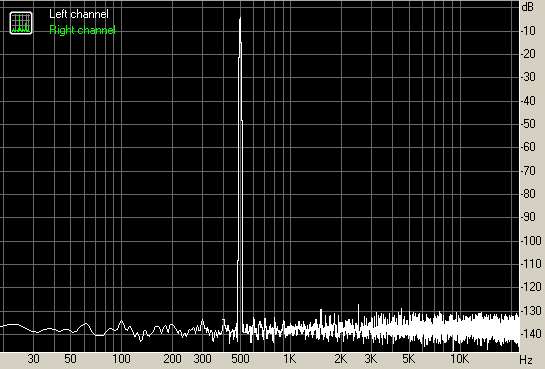Screen dimensions: 545x369
Task: Click the '5K' frequency axis label
Action: (408, 359)
